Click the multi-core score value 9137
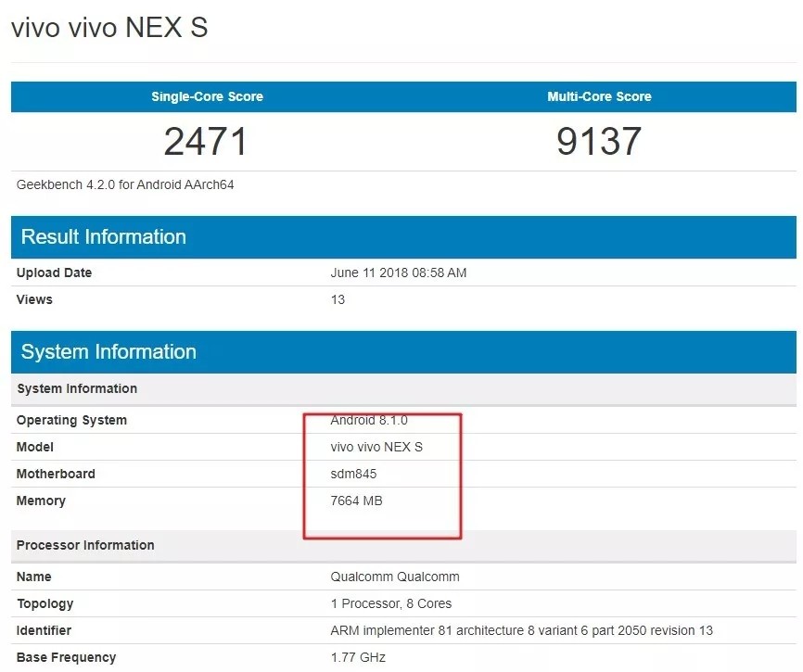Screen dimensions: 803x672 click(x=599, y=141)
